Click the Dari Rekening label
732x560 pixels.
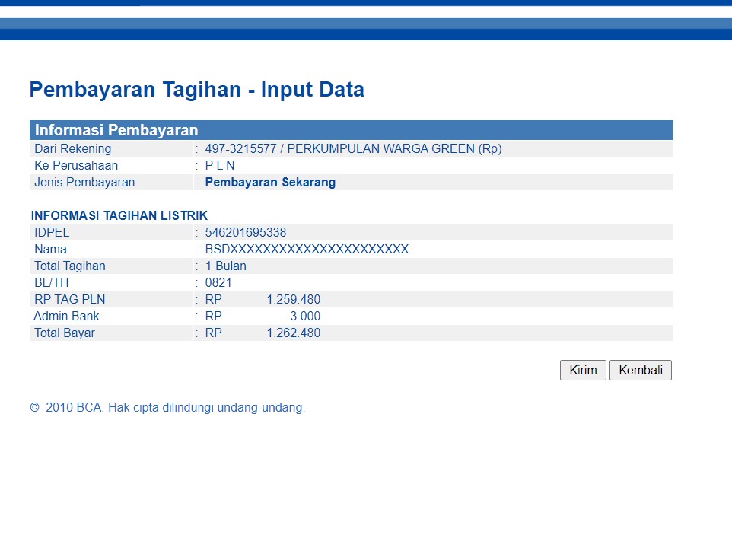[x=72, y=149]
